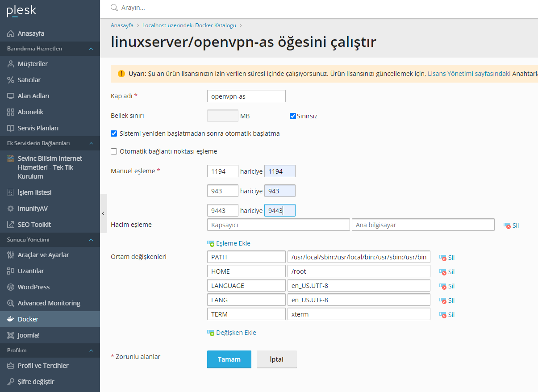This screenshot has height=392, width=538.
Task: Click the Servis Planları book icon
Action: pyautogui.click(x=11, y=128)
